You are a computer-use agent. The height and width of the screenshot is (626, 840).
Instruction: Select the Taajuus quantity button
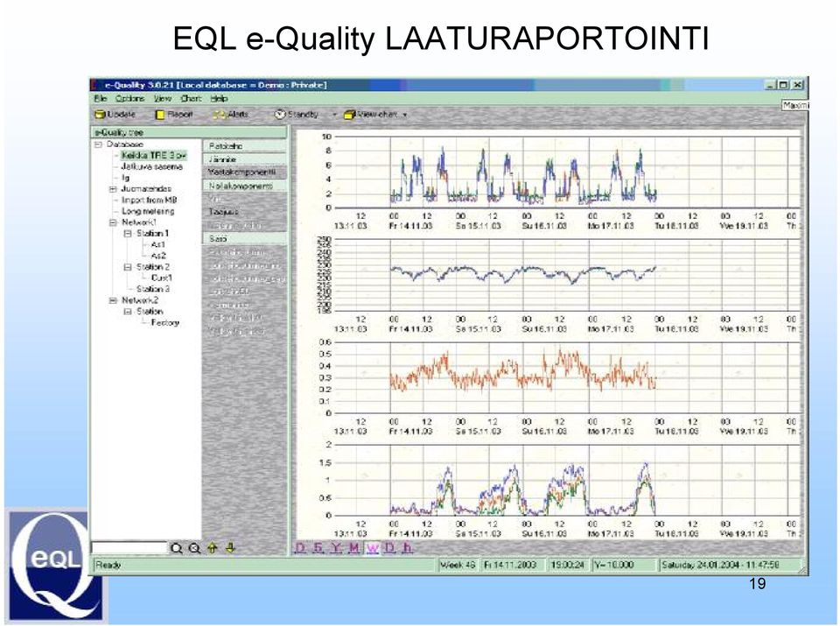[224, 212]
